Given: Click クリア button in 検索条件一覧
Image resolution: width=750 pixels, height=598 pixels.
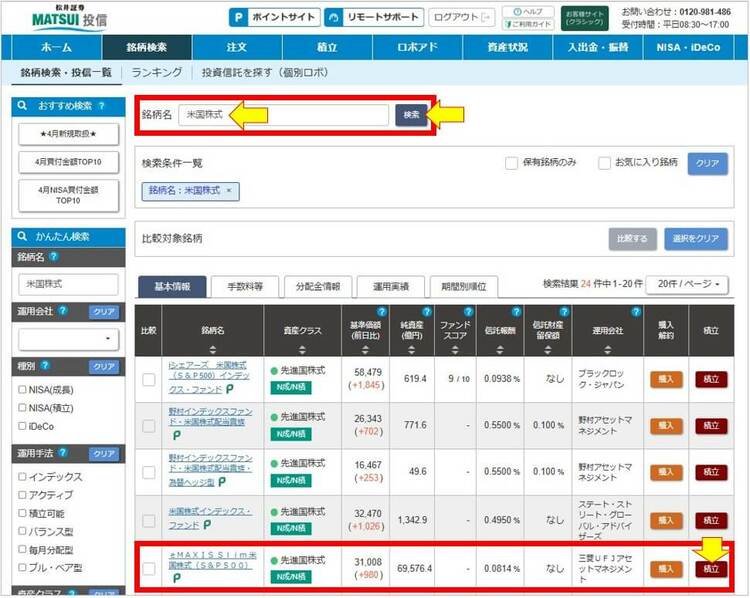Looking at the screenshot, I should 707,164.
